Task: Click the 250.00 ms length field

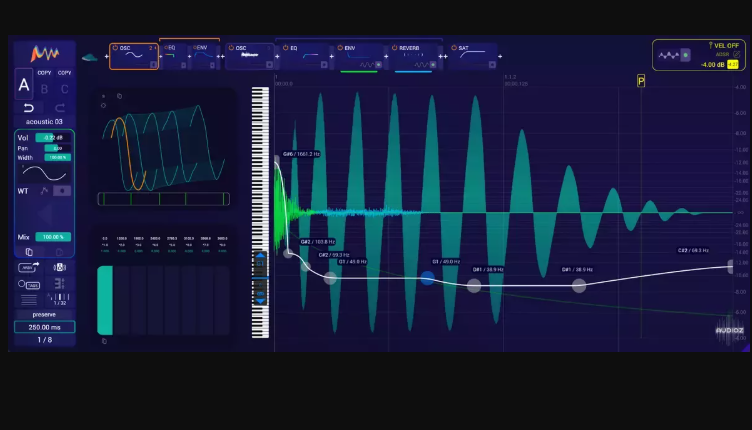Action: click(x=45, y=327)
